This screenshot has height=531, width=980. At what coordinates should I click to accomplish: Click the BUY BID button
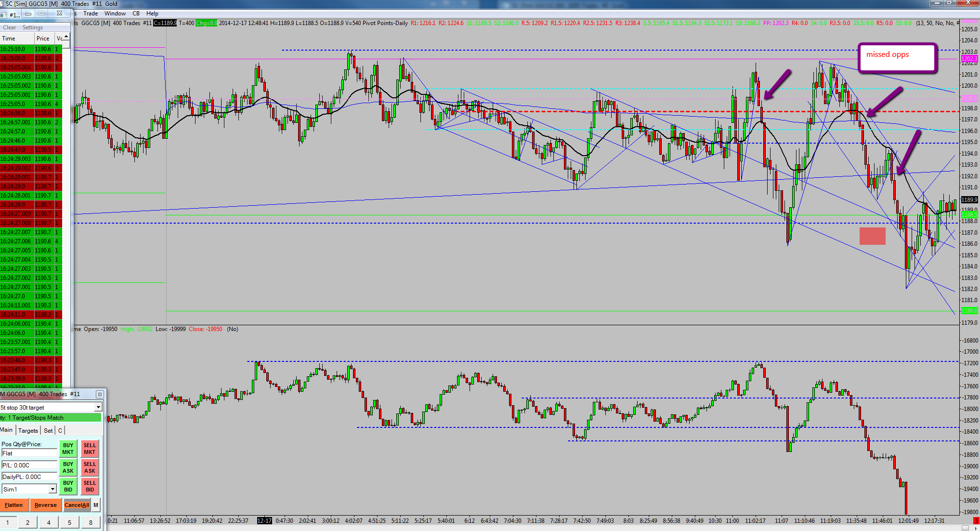68,486
